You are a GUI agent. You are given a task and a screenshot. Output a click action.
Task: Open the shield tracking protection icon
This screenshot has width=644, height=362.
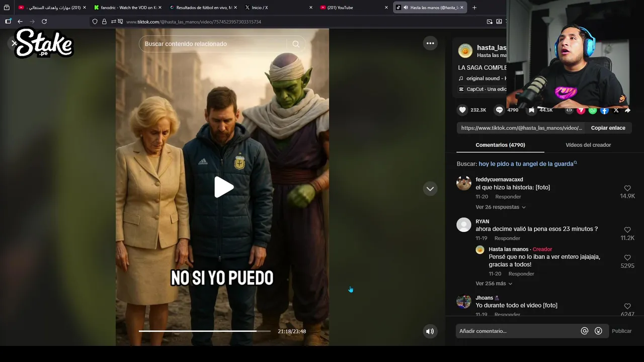95,22
